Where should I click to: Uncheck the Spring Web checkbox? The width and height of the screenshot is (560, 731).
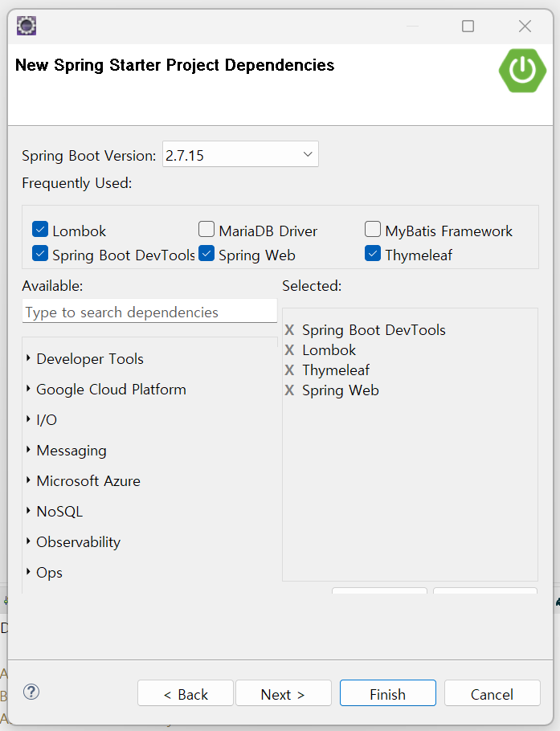[x=206, y=254]
